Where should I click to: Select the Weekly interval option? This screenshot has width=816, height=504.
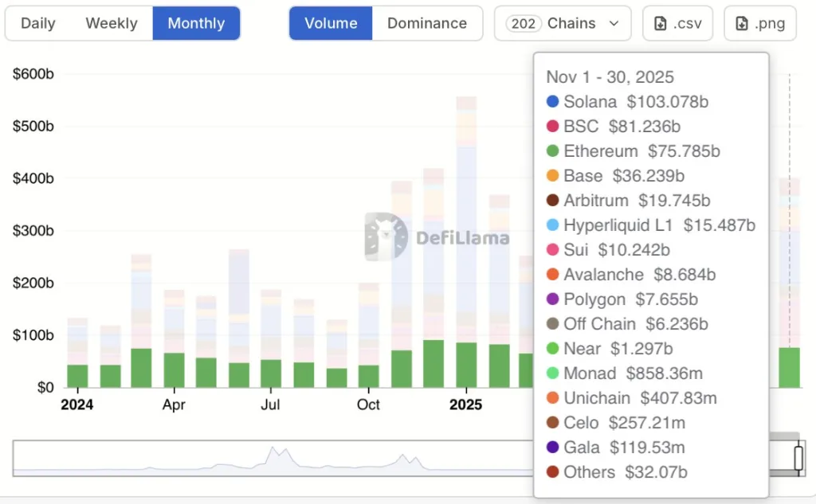click(x=112, y=23)
